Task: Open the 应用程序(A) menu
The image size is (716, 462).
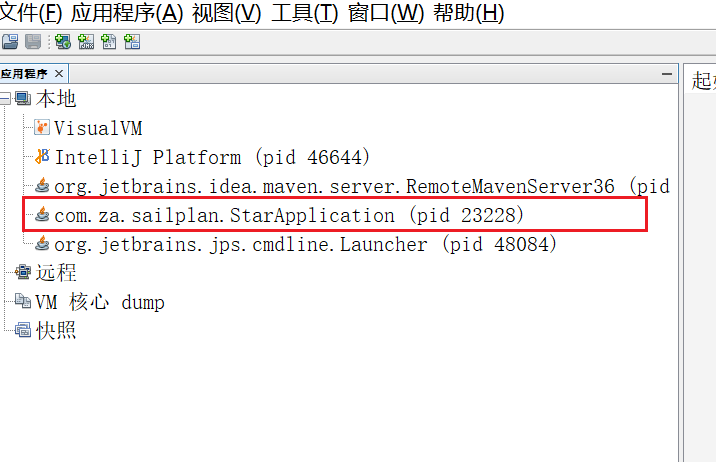Action: click(x=127, y=13)
